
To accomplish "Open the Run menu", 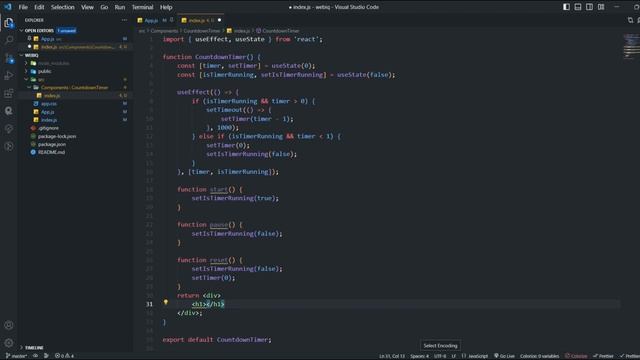I will tap(120, 7).
